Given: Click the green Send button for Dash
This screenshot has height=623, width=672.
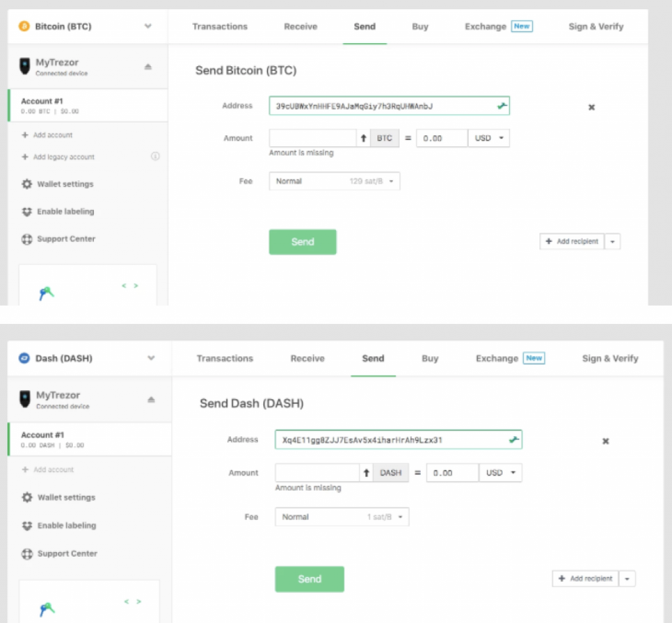Looking at the screenshot, I should pyautogui.click(x=310, y=579).
